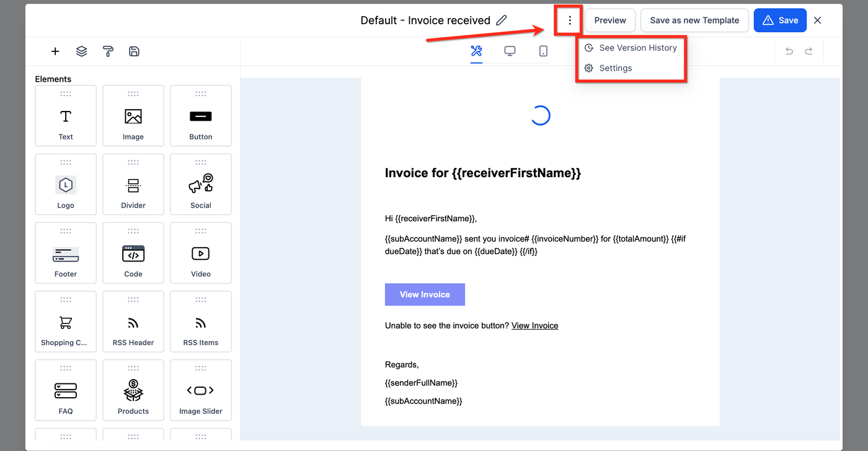Viewport: 868px width, 451px height.
Task: Click Save as new Template
Action: click(x=694, y=20)
